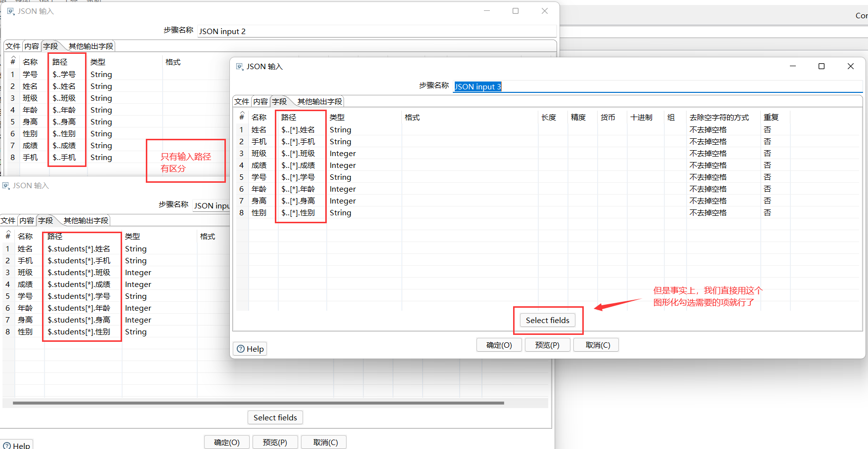The image size is (868, 449).
Task: Click 预览(P) in JSON input 3 dialog
Action: (x=547, y=345)
